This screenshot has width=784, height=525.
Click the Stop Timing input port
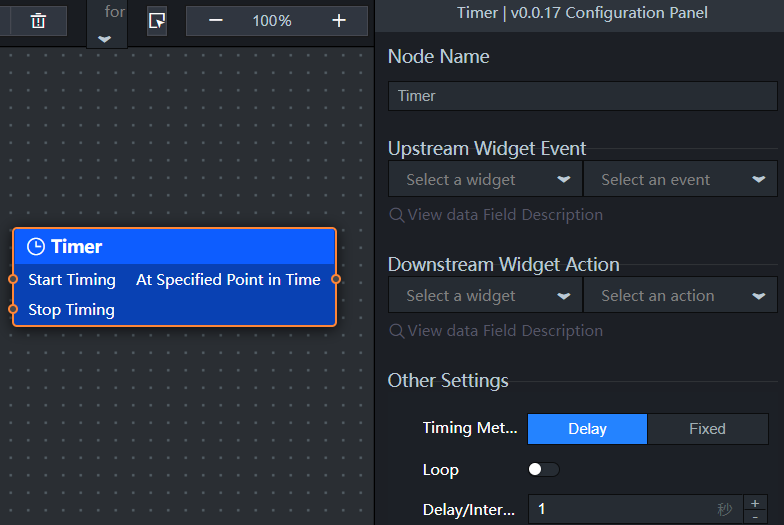[13, 309]
